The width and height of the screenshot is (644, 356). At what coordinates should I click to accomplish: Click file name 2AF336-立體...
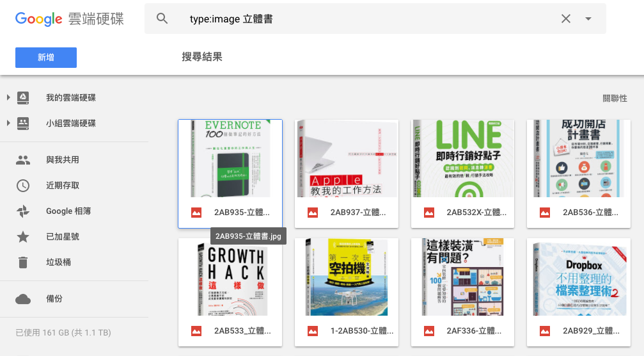[x=474, y=331]
